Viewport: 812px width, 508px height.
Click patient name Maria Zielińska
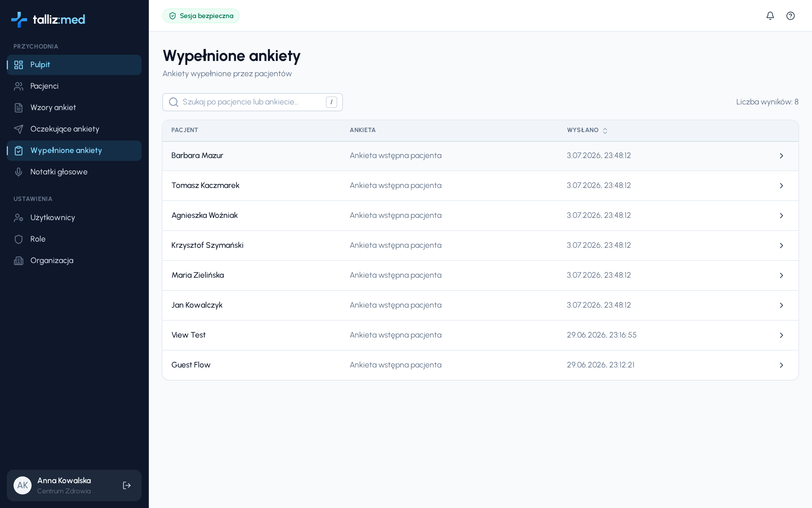click(197, 275)
